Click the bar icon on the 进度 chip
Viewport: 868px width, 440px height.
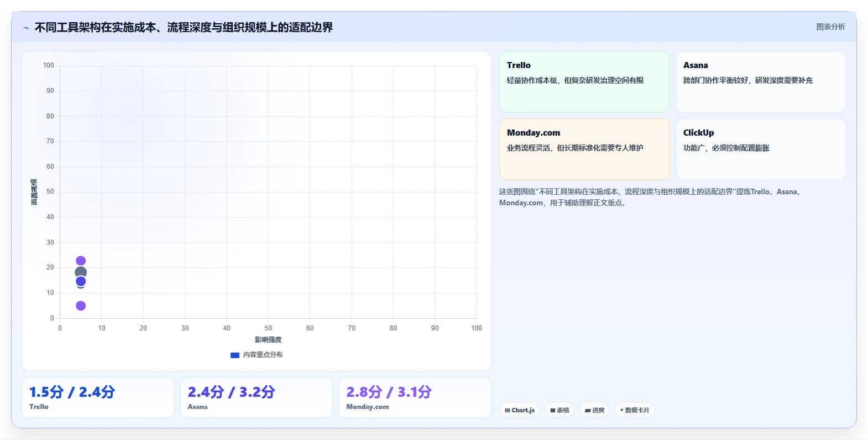tap(588, 410)
